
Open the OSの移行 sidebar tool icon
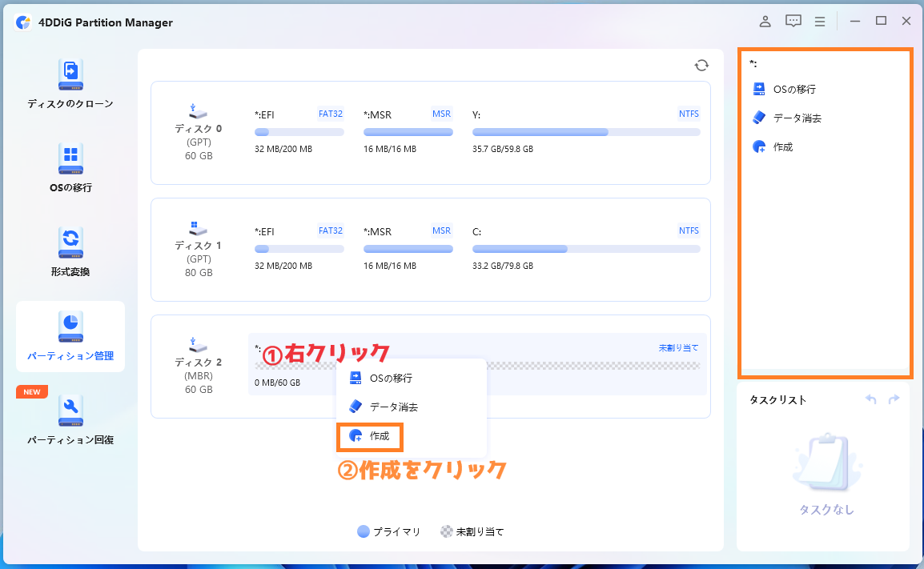pos(70,159)
